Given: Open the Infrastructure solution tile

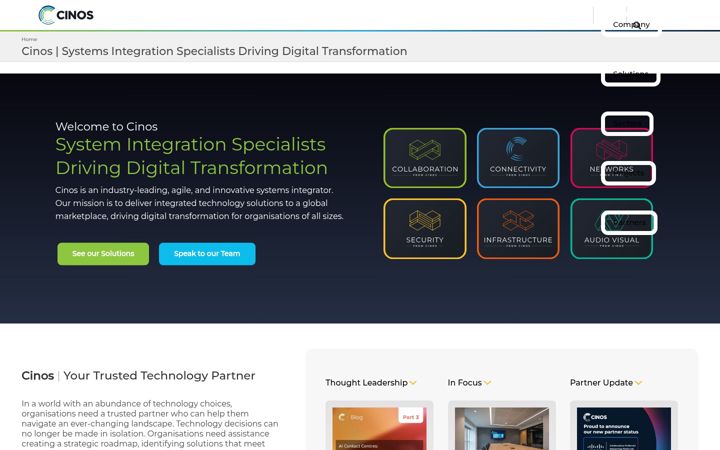Looking at the screenshot, I should click(518, 229).
